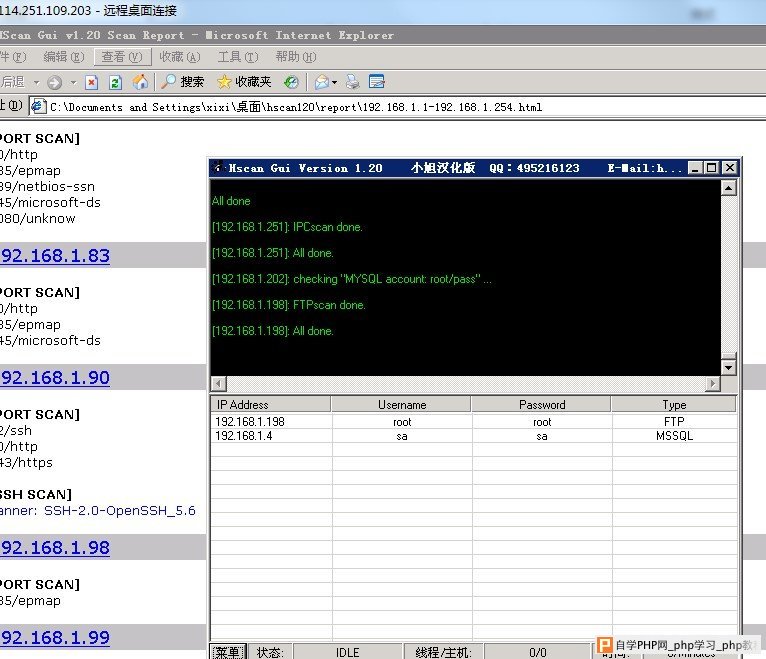
Task: Click the IE Edit page icon
Action: click(x=377, y=81)
